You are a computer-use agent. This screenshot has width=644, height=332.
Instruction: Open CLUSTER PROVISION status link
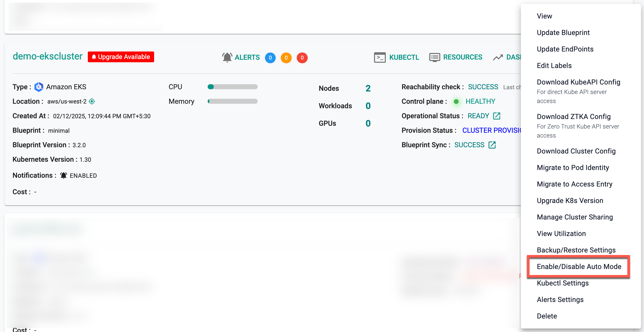pyautogui.click(x=491, y=130)
